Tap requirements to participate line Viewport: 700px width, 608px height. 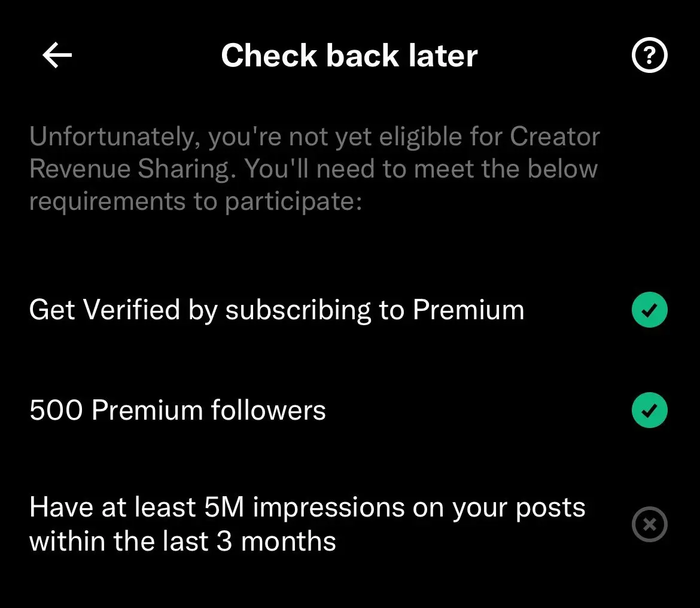(196, 201)
